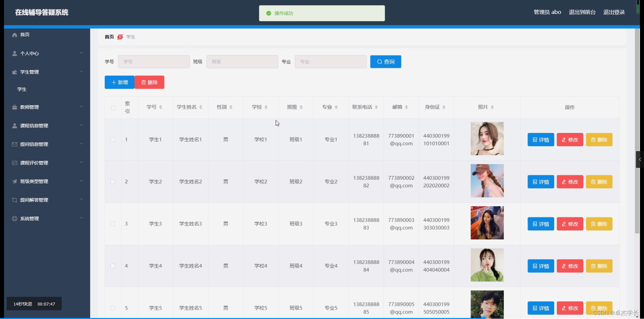The image size is (644, 319).
Task: Click the trash icon on the red 删除 button
Action: pyautogui.click(x=144, y=82)
